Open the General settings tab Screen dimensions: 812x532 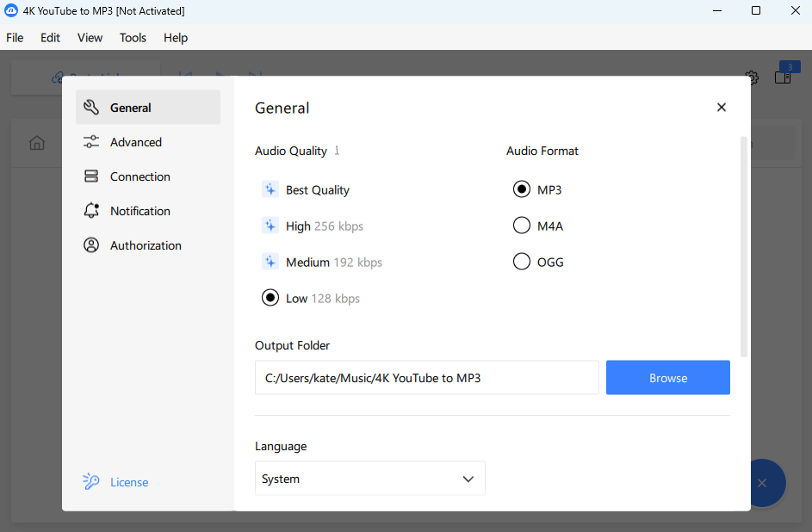pyautogui.click(x=148, y=108)
